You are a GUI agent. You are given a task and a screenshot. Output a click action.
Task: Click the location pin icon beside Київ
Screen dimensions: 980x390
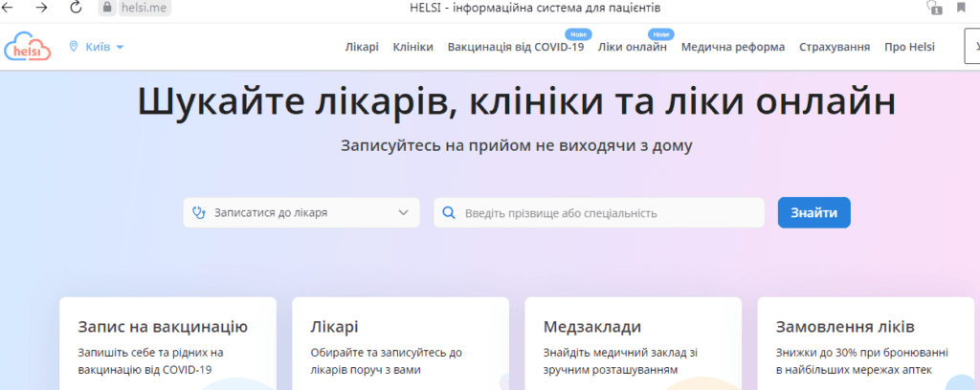tap(74, 47)
